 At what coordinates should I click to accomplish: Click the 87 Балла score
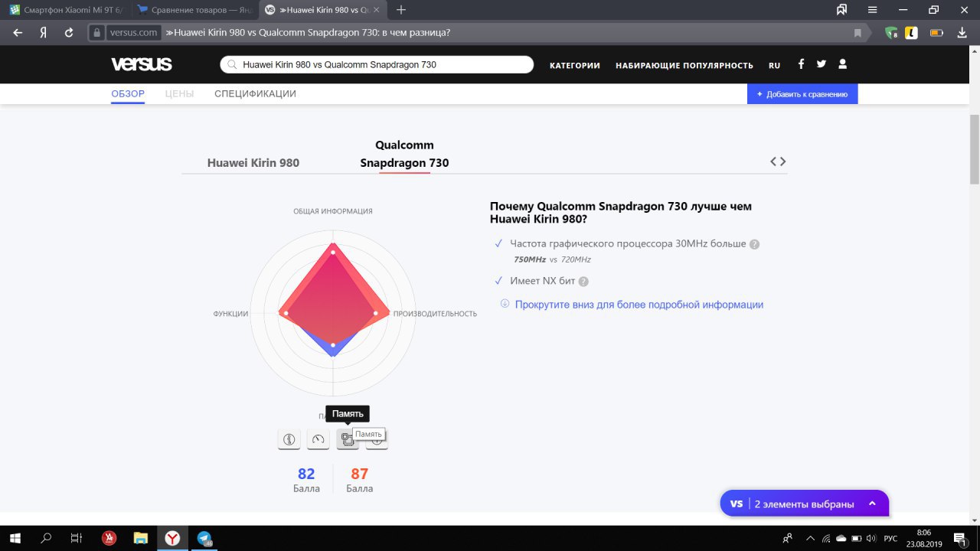coord(360,480)
